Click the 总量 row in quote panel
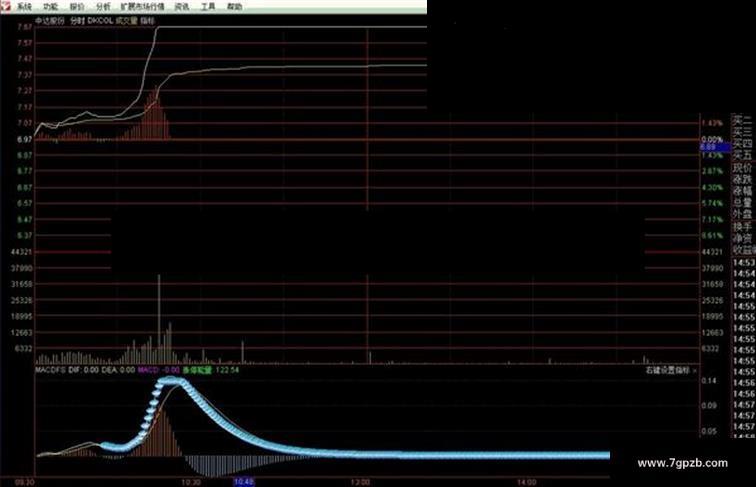Viewport: 756px width, 487px height. click(743, 203)
